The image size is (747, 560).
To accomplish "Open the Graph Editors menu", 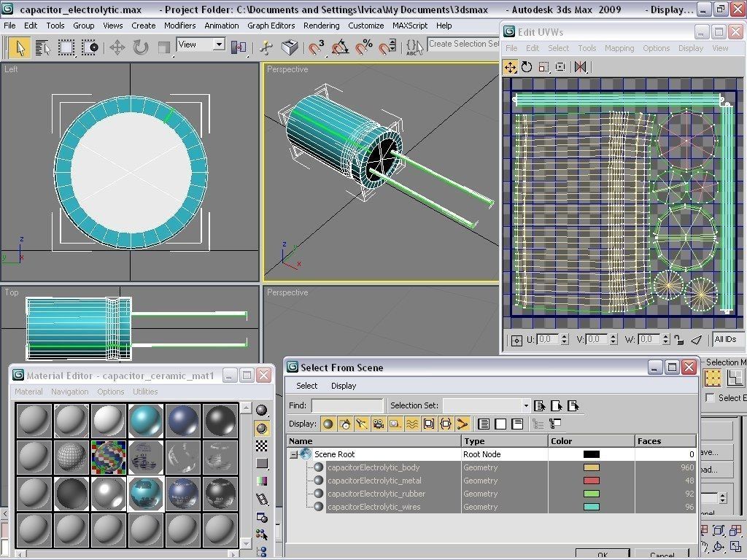I will click(x=271, y=26).
